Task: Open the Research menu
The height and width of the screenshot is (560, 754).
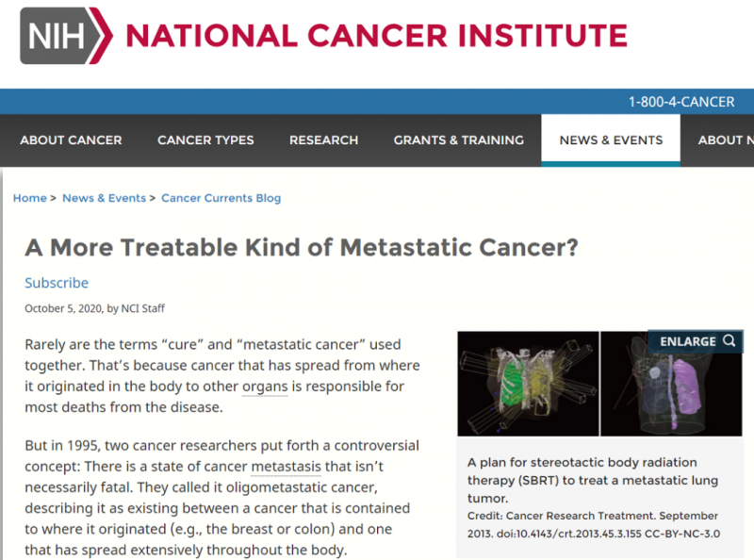Action: pyautogui.click(x=323, y=140)
